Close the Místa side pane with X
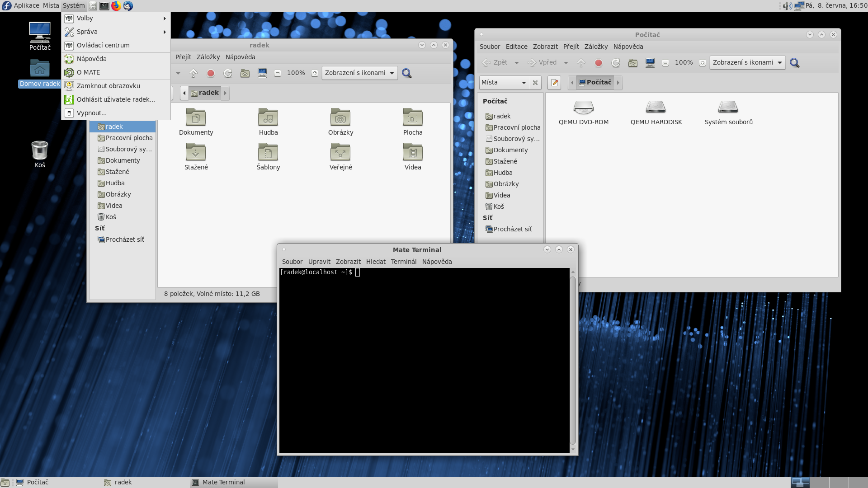Image resolution: width=868 pixels, height=488 pixels. click(535, 83)
